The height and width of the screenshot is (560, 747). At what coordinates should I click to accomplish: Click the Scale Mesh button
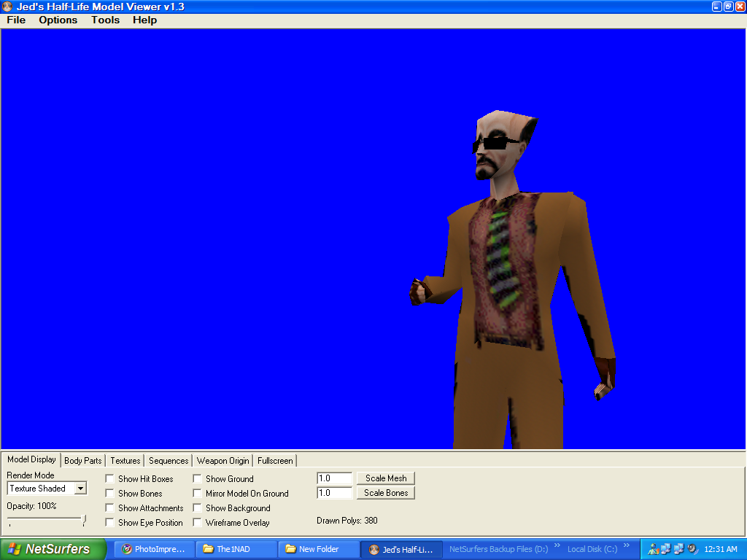coord(386,478)
